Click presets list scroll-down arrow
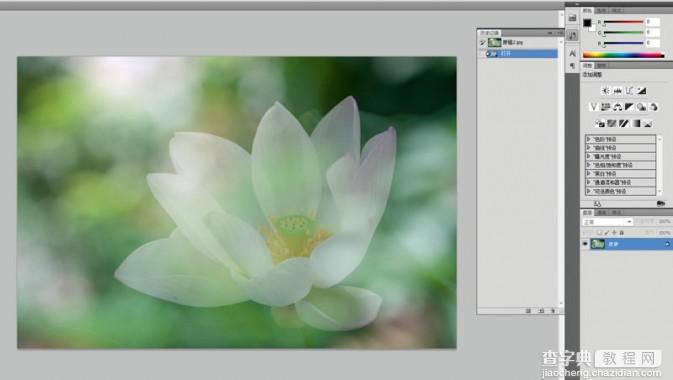The height and width of the screenshot is (380, 673). click(x=660, y=192)
